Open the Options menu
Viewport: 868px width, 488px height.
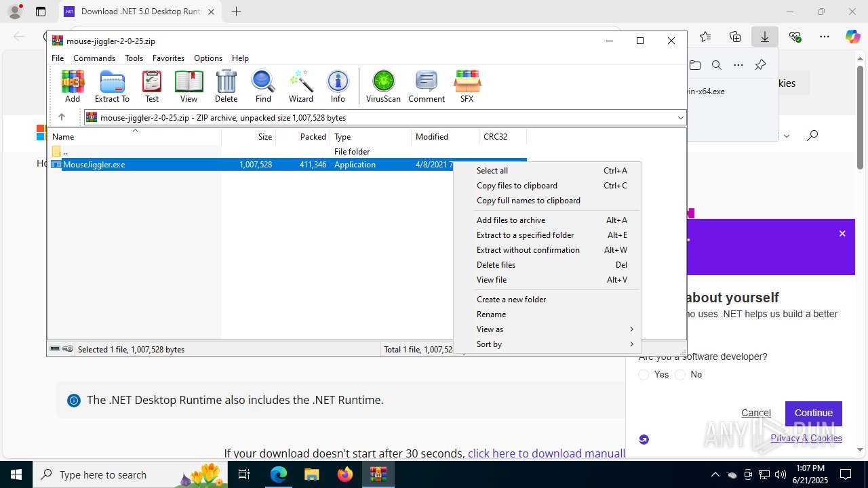[x=208, y=58]
